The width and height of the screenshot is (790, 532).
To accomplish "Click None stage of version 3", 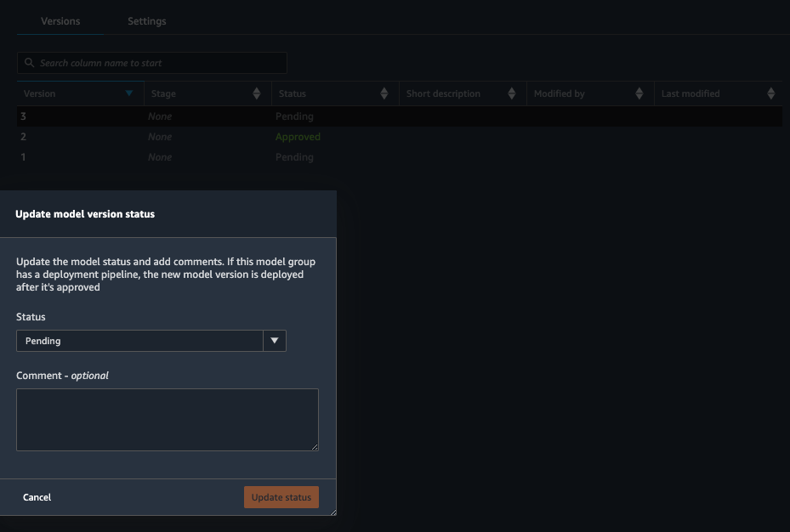I will pos(160,116).
